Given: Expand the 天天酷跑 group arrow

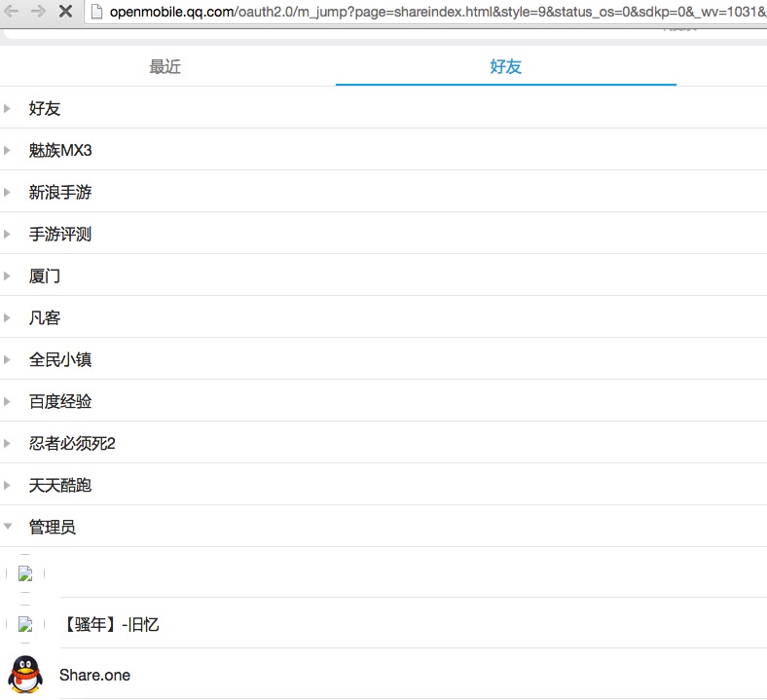Looking at the screenshot, I should (x=7, y=485).
